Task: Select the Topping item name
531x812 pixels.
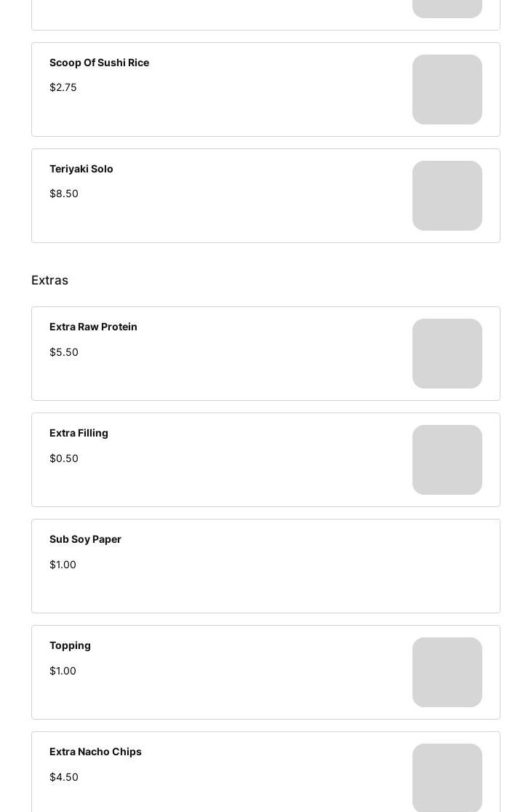Action: pos(70,645)
